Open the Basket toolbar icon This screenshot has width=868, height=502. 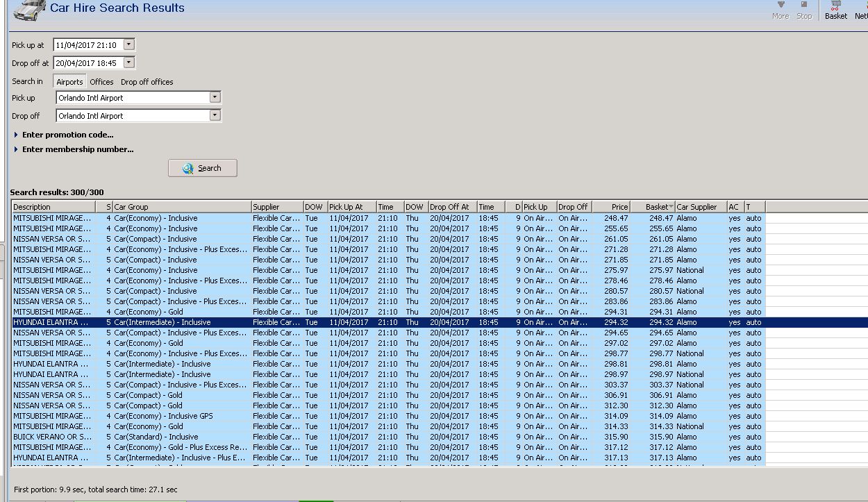click(836, 10)
